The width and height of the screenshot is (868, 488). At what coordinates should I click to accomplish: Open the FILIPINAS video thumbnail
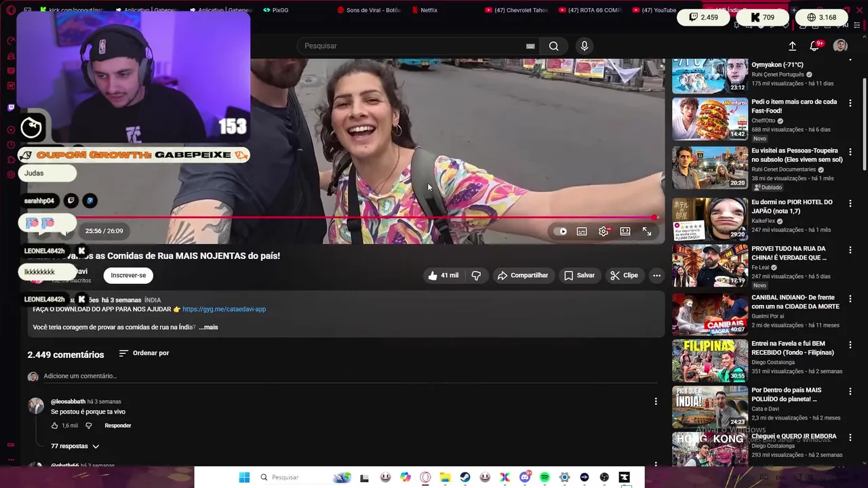pos(709,361)
